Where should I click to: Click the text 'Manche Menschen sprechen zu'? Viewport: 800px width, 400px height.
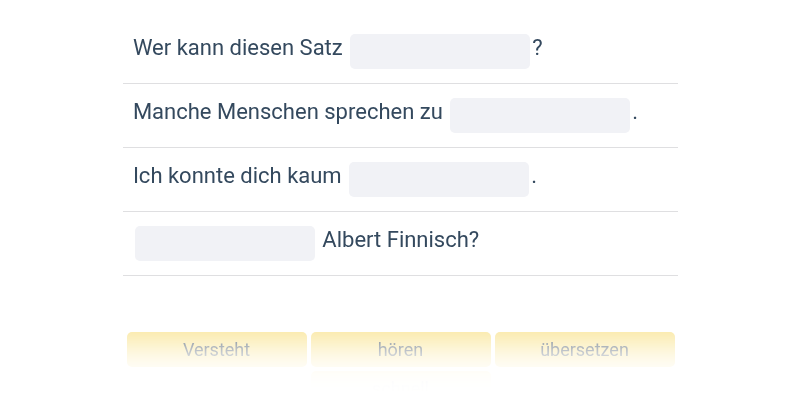pyautogui.click(x=288, y=112)
